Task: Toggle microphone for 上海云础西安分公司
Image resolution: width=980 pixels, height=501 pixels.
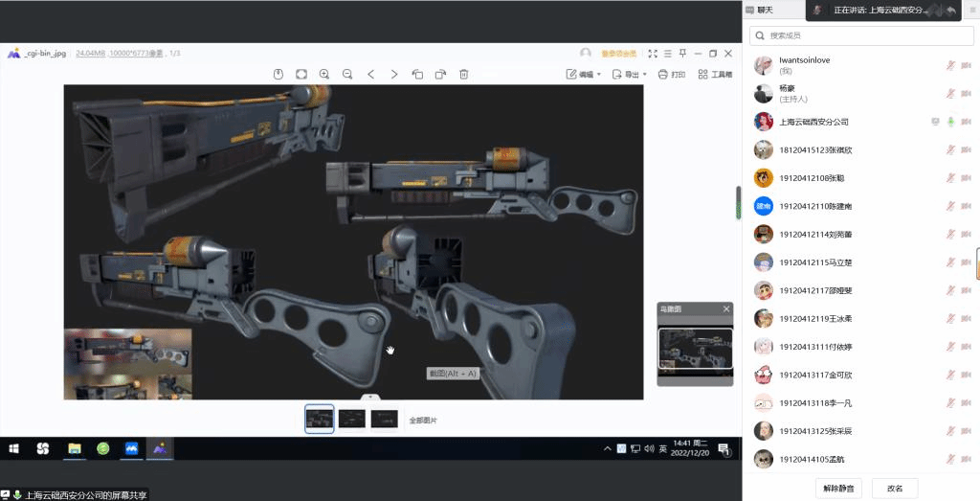Action: tap(950, 122)
